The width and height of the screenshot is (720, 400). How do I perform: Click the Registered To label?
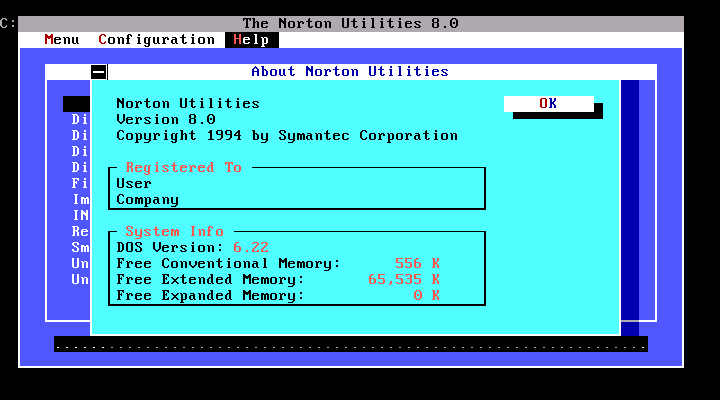[184, 167]
